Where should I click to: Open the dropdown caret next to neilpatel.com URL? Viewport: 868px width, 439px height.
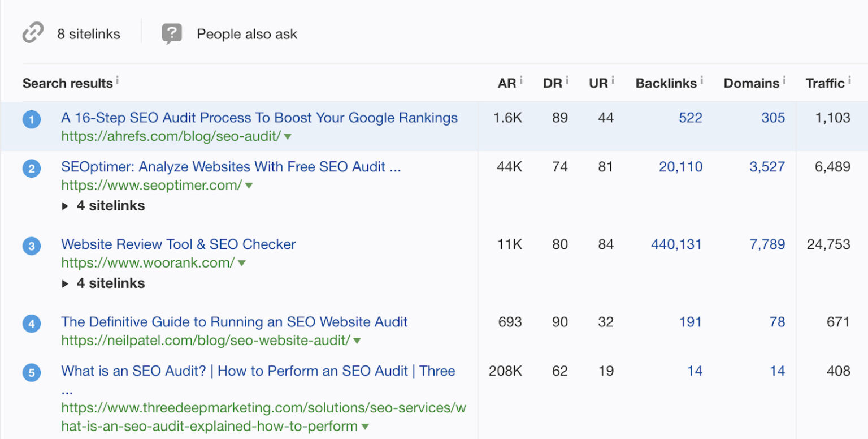[358, 340]
